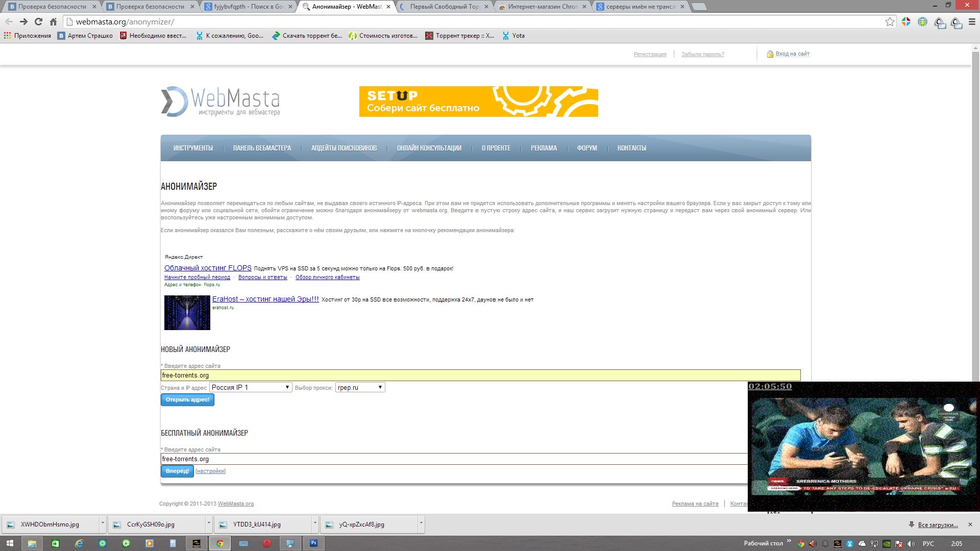
Task: Click the address field under НОВЫЙ АНОНИМАЙЗЕР
Action: tap(480, 375)
